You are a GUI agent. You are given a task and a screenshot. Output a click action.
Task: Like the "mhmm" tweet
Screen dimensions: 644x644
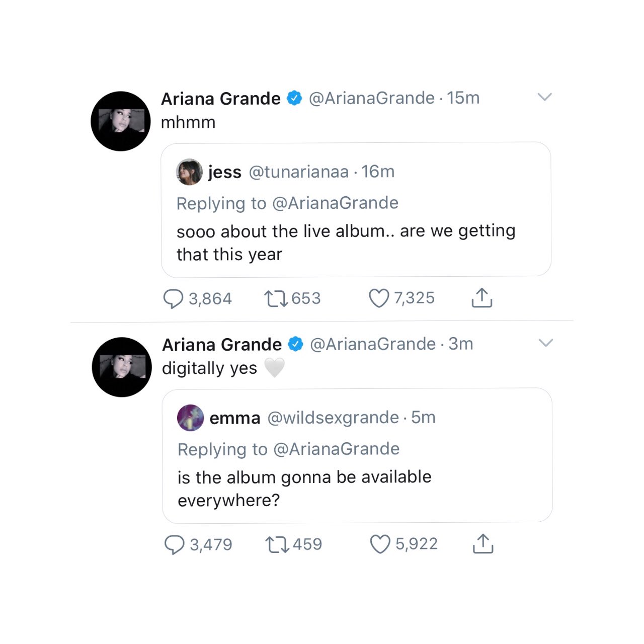379,298
